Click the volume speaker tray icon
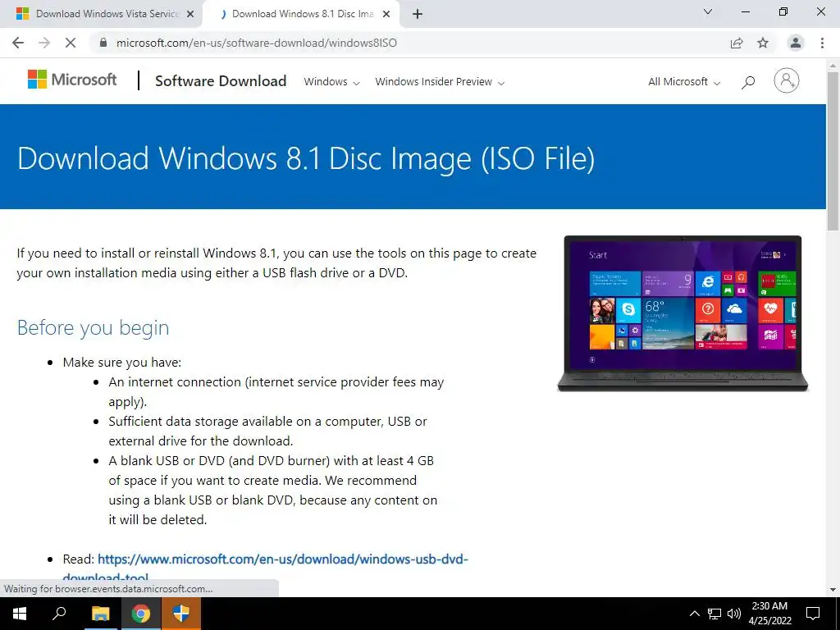This screenshot has width=840, height=630. (734, 614)
